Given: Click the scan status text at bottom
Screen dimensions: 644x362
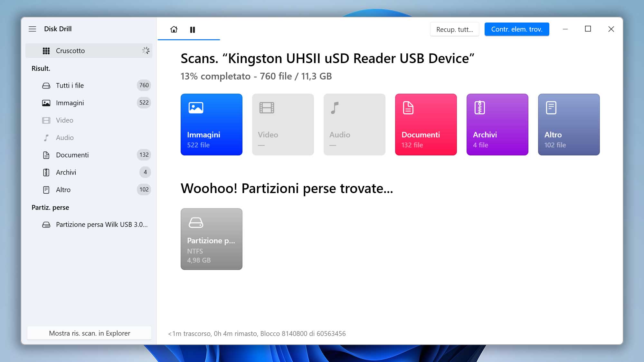Looking at the screenshot, I should (x=257, y=334).
